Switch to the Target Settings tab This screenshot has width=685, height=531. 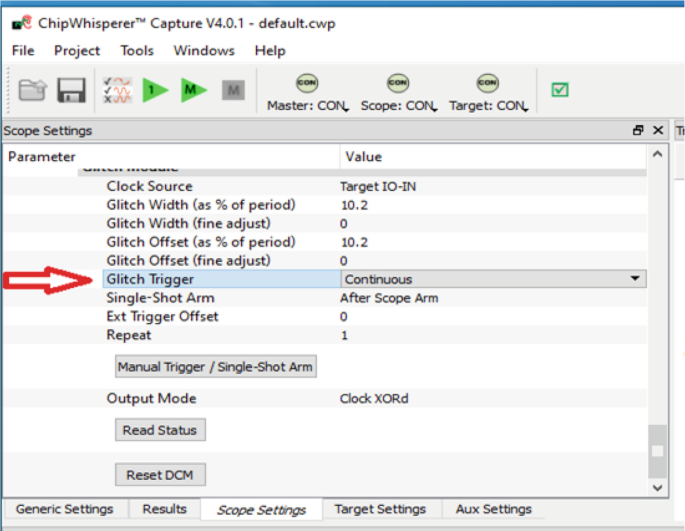[x=380, y=509]
